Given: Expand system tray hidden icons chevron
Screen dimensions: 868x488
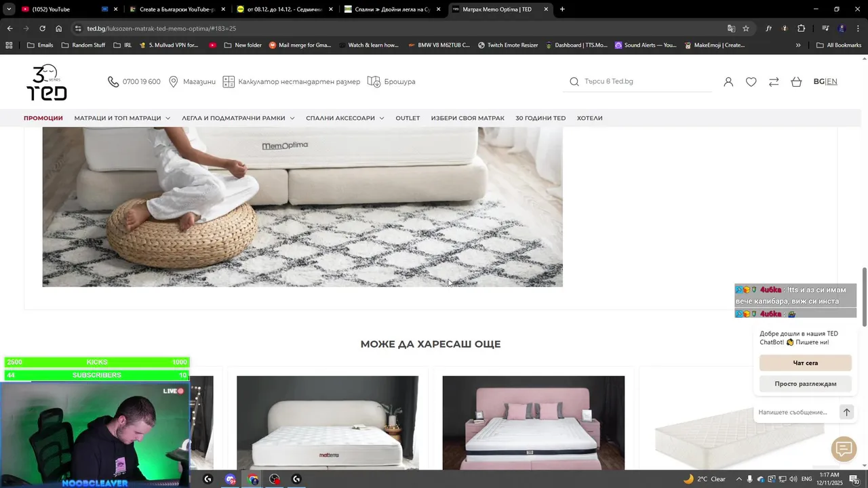Looking at the screenshot, I should coord(739,479).
